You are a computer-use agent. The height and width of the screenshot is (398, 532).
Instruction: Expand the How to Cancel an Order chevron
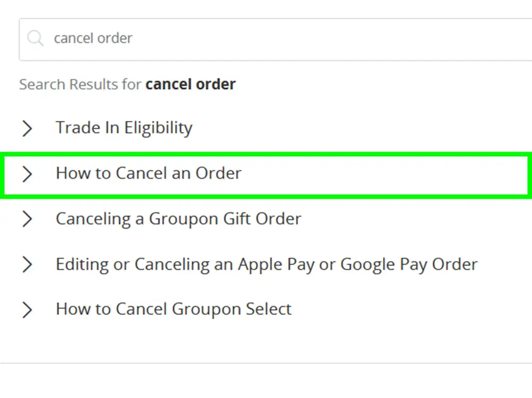28,174
